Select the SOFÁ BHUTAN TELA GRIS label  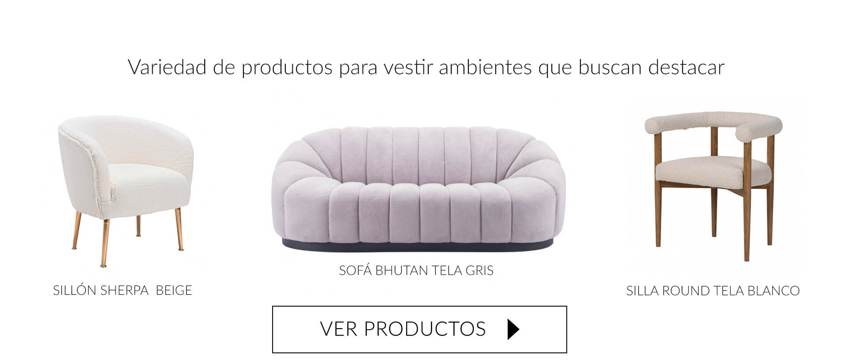tap(416, 270)
